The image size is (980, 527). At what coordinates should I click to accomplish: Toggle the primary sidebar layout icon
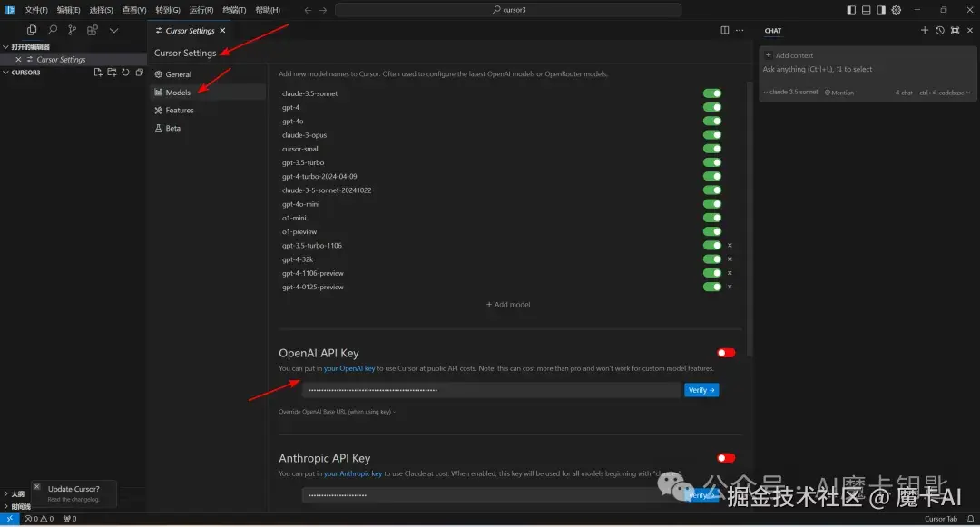coord(851,10)
